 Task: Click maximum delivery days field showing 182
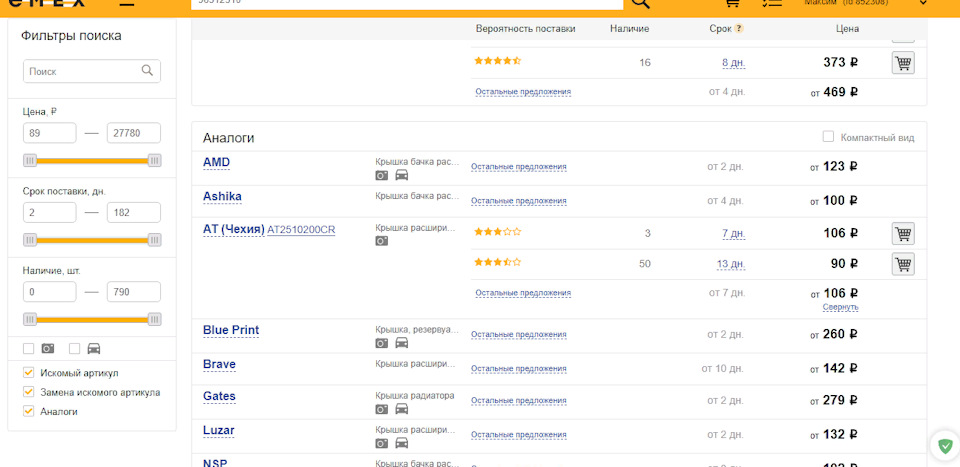133,212
